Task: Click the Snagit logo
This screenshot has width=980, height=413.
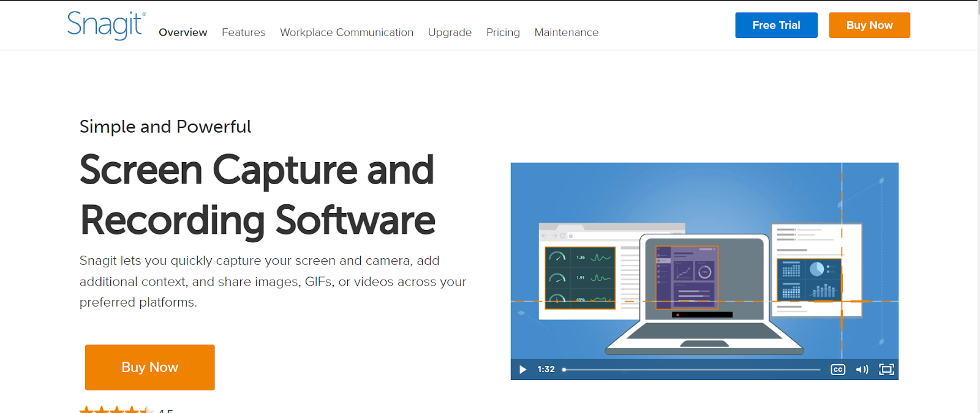Action: (106, 25)
